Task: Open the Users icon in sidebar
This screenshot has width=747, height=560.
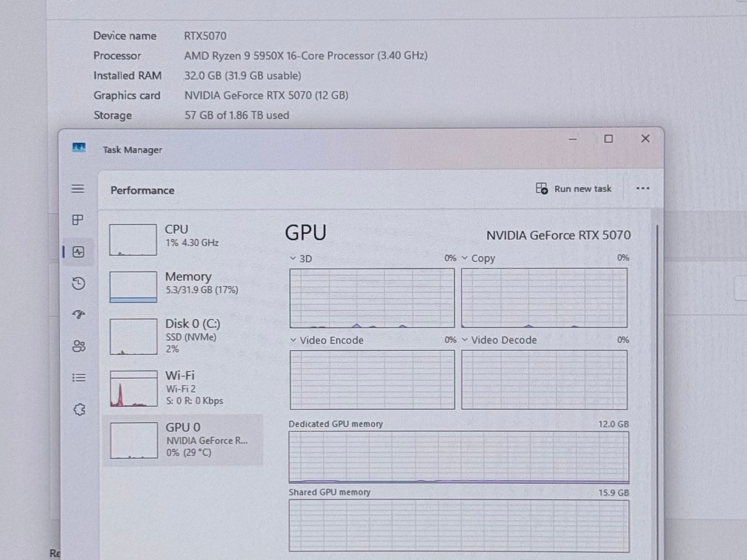Action: click(x=79, y=346)
